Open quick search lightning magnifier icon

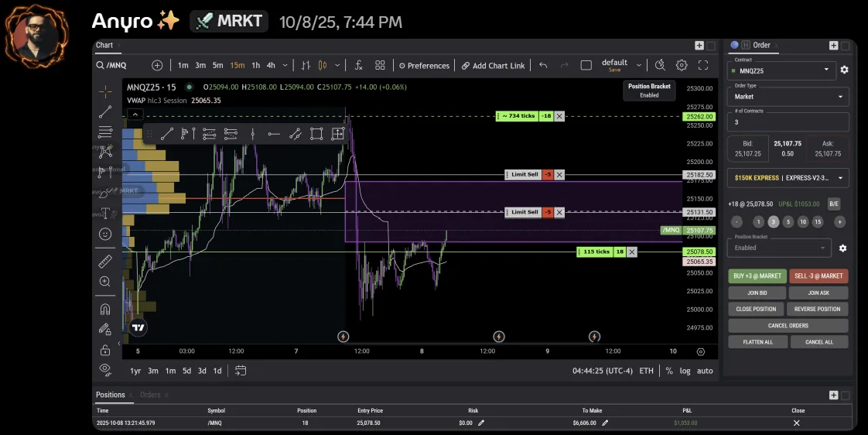(x=660, y=65)
